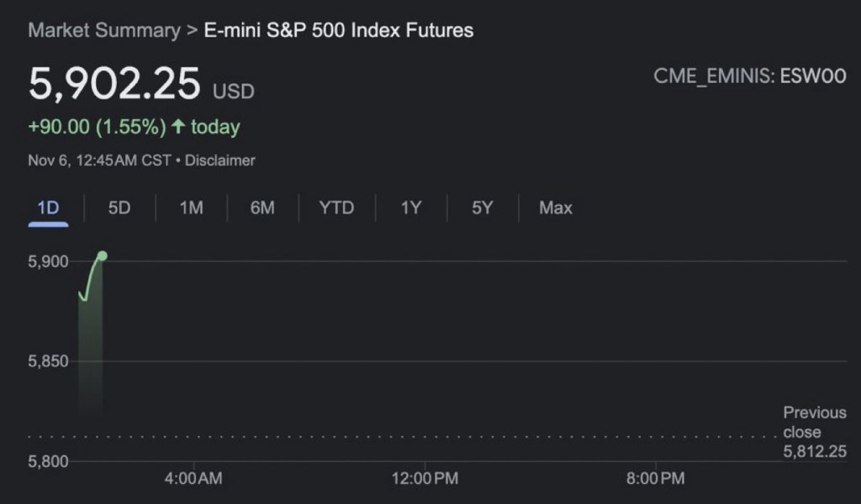Screen dimensions: 861x504
Task: Click the green dot at chart line end
Action: tap(102, 256)
